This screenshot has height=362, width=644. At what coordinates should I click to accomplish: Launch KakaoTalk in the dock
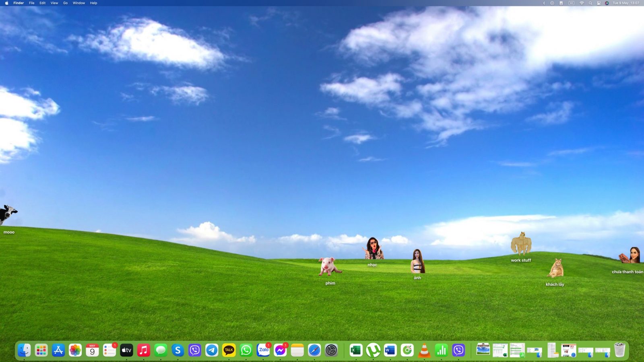click(x=229, y=350)
